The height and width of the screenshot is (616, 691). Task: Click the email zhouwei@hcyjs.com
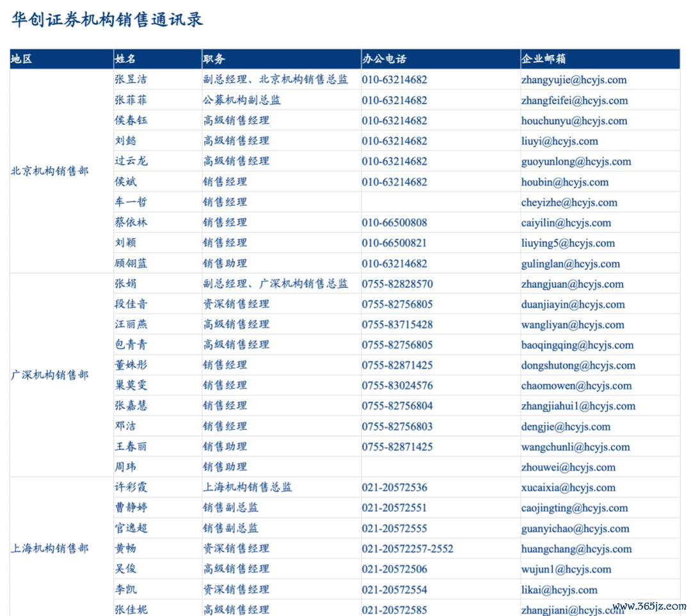[569, 468]
